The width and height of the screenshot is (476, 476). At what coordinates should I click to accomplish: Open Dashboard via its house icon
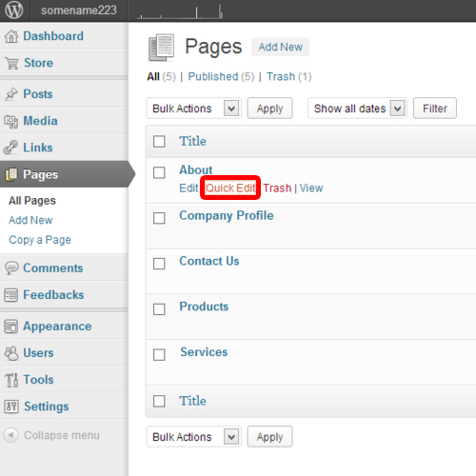(x=11, y=36)
